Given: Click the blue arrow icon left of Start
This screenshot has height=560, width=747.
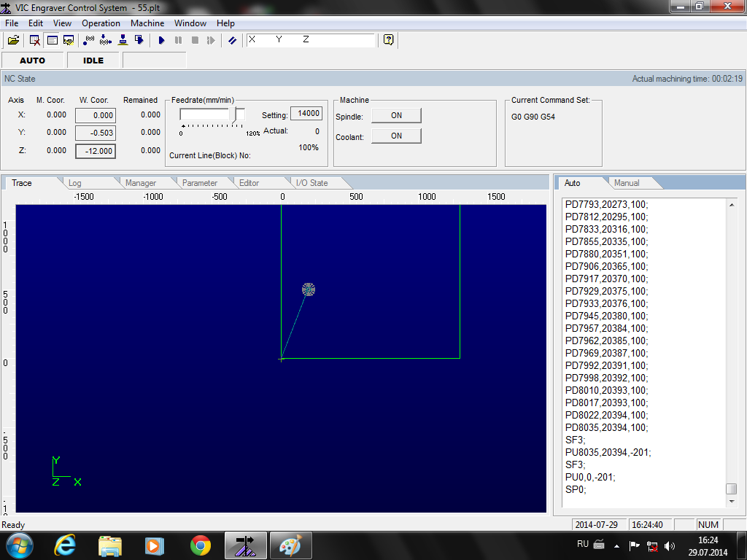Looking at the screenshot, I should (x=139, y=41).
